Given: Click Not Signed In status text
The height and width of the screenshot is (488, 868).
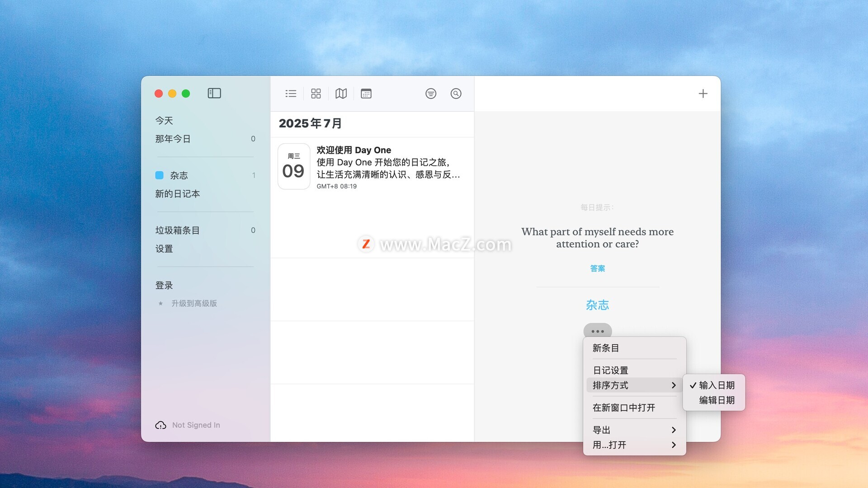Looking at the screenshot, I should click(196, 425).
